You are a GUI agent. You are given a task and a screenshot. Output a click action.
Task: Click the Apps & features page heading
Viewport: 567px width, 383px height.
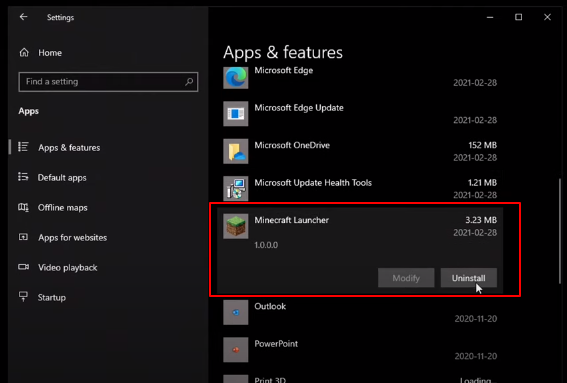pos(283,52)
